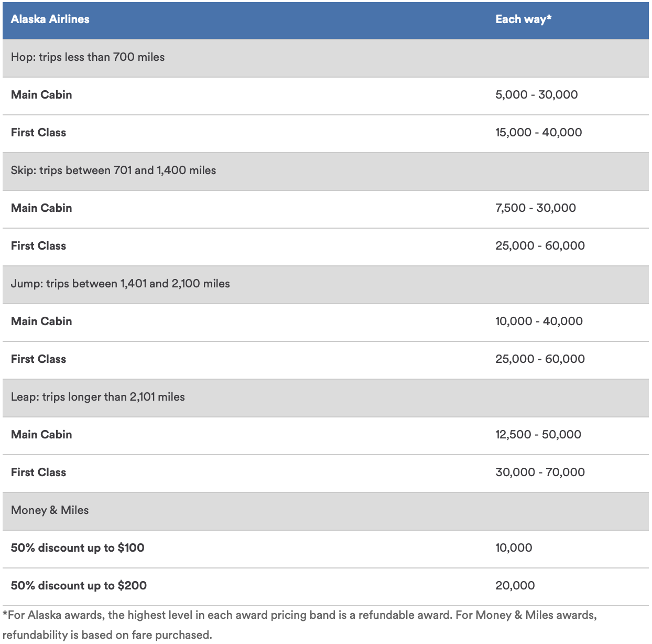Select the Hop trips section header row

88,57
